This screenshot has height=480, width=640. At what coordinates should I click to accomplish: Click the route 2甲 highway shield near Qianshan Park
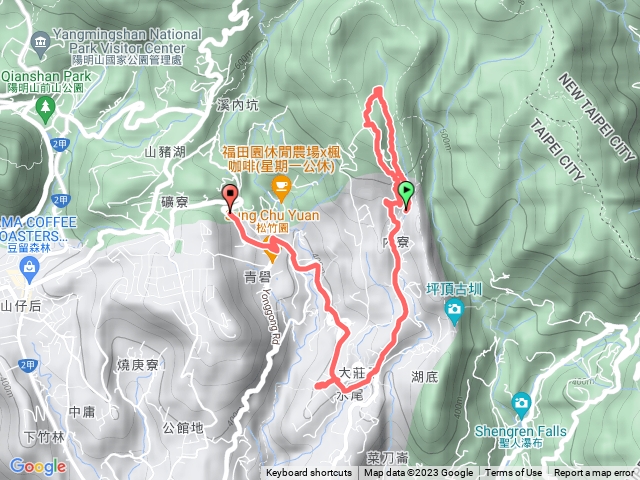coord(60,144)
